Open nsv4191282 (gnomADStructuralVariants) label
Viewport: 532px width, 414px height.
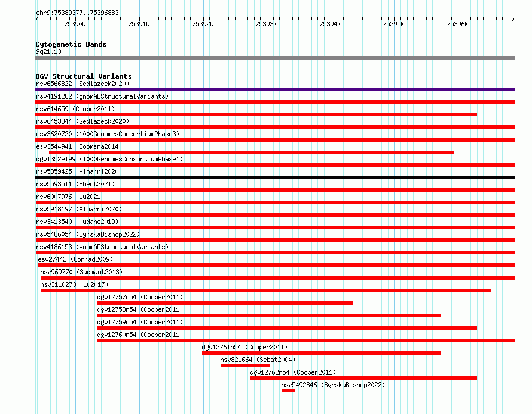[x=102, y=96]
